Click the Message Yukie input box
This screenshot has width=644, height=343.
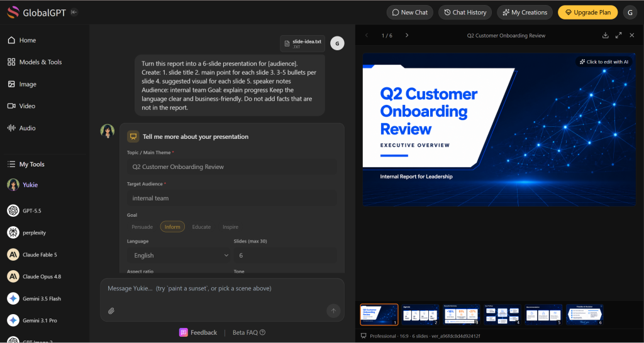coord(222,288)
